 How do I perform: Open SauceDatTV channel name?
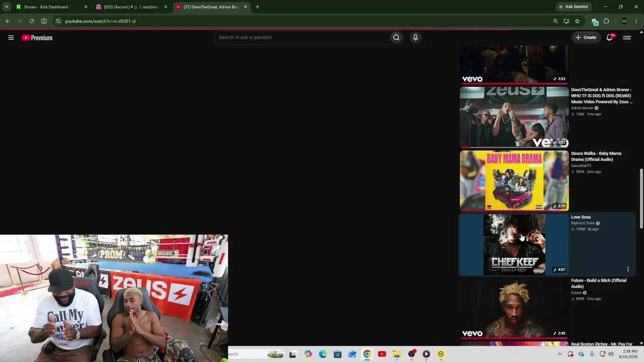[x=581, y=165]
